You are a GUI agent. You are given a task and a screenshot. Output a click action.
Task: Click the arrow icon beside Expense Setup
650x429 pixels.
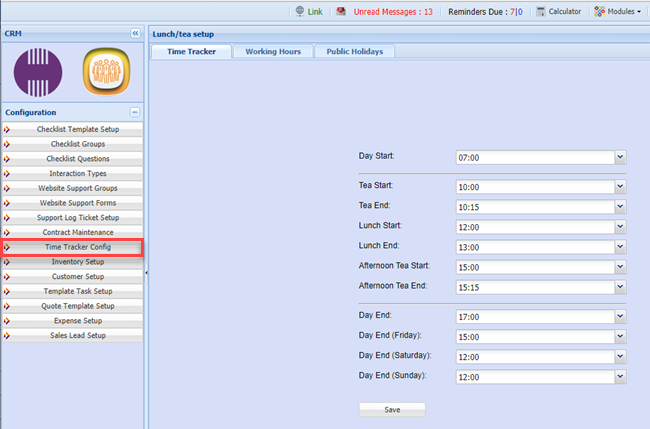coord(8,321)
